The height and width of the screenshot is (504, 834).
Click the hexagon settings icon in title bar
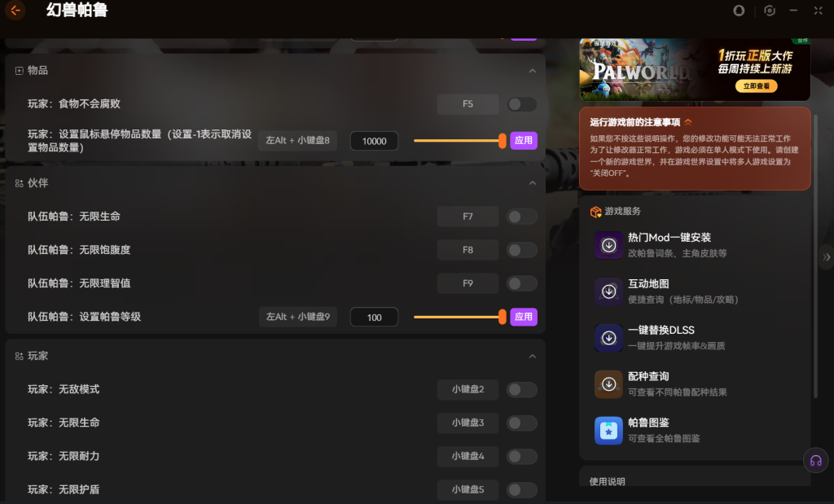770,11
